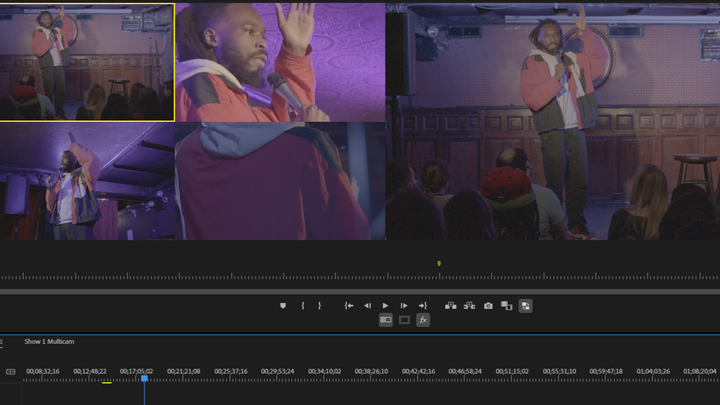Viewport: 720px width, 405px height.
Task: Click the green marker on monitor ruler
Action: pos(439,264)
